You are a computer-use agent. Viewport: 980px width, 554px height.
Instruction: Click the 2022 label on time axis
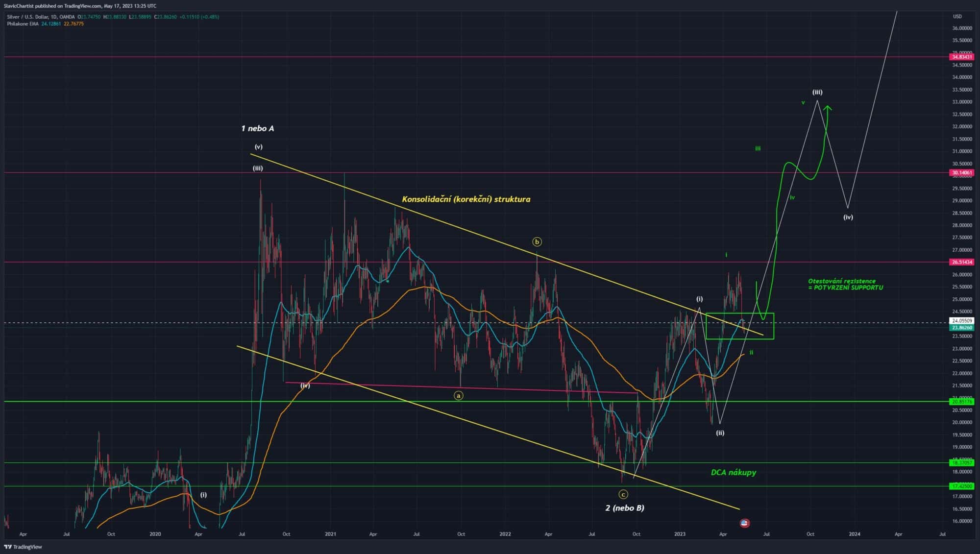(505, 534)
